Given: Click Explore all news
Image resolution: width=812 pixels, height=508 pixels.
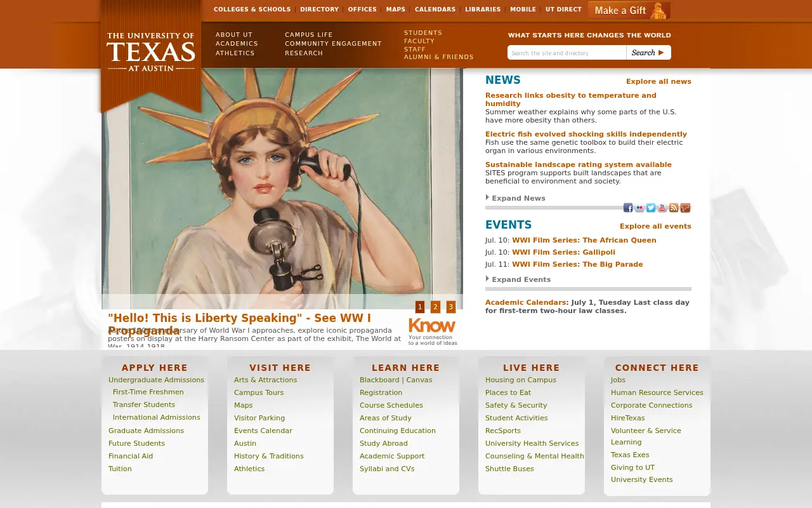Looking at the screenshot, I should (658, 81).
